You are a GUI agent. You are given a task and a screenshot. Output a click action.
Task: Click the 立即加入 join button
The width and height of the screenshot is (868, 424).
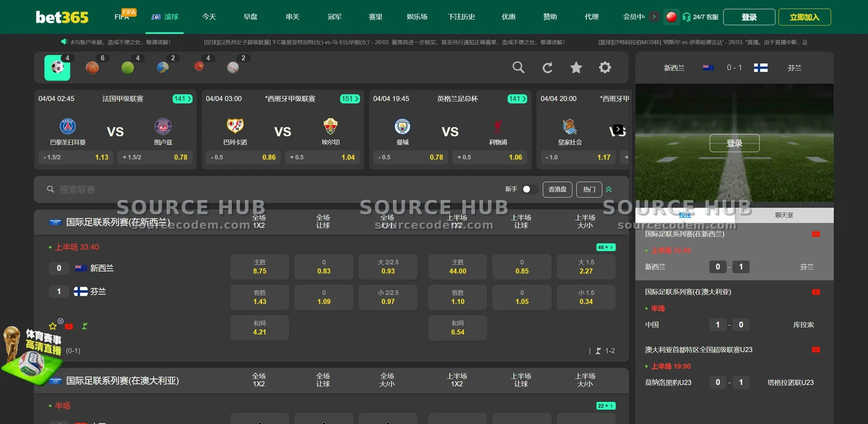[804, 17]
